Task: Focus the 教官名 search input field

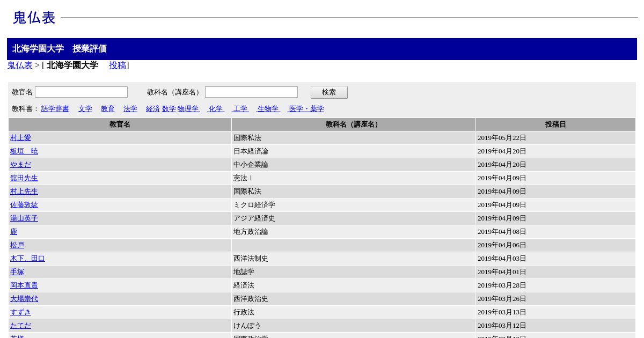Action: tap(81, 92)
